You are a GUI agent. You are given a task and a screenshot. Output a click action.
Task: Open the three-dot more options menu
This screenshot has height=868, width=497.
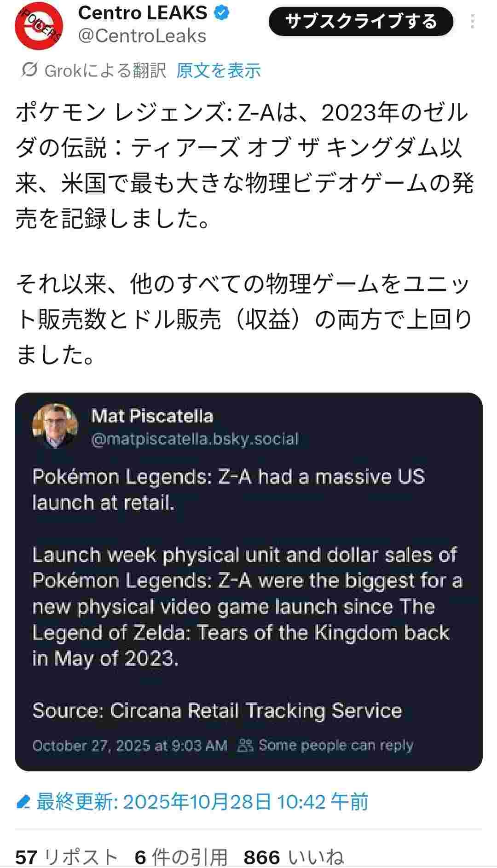(473, 22)
